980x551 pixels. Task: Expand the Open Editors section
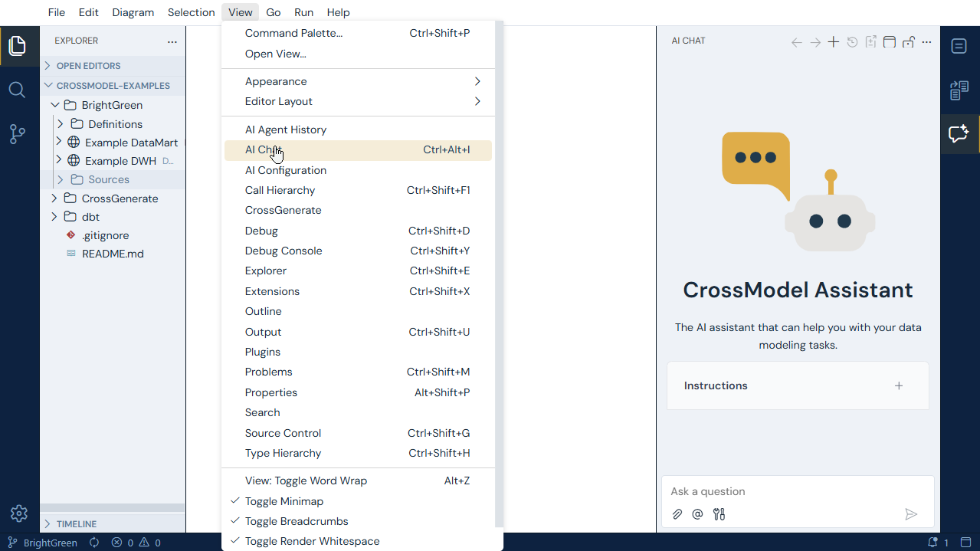pyautogui.click(x=112, y=66)
